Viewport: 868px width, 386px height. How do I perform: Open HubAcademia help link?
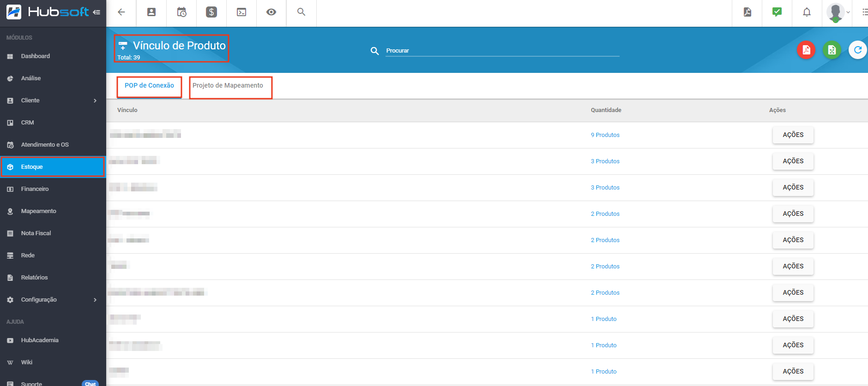53,340
